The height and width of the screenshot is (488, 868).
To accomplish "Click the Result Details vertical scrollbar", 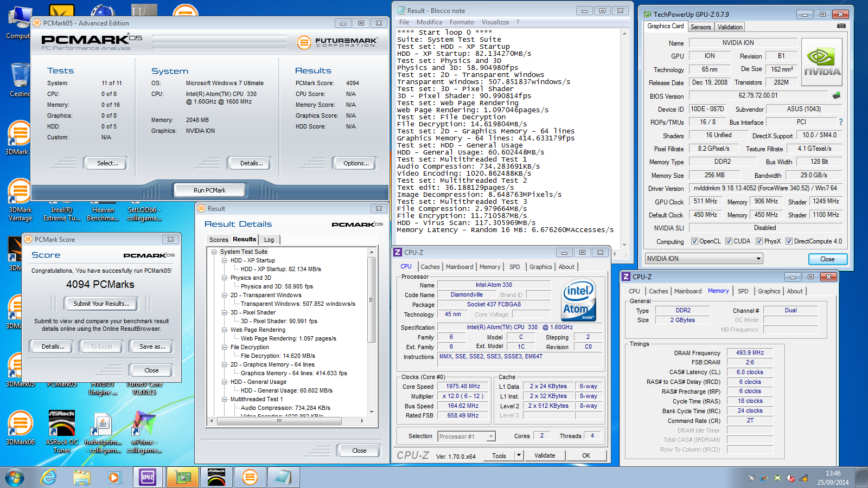I will (372, 299).
